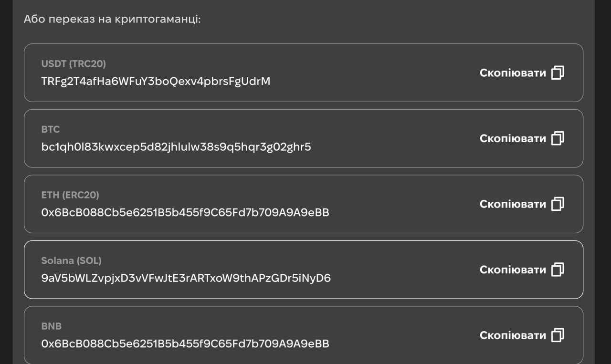
Task: Click the copy icon for Solana (SOL)
Action: (558, 270)
